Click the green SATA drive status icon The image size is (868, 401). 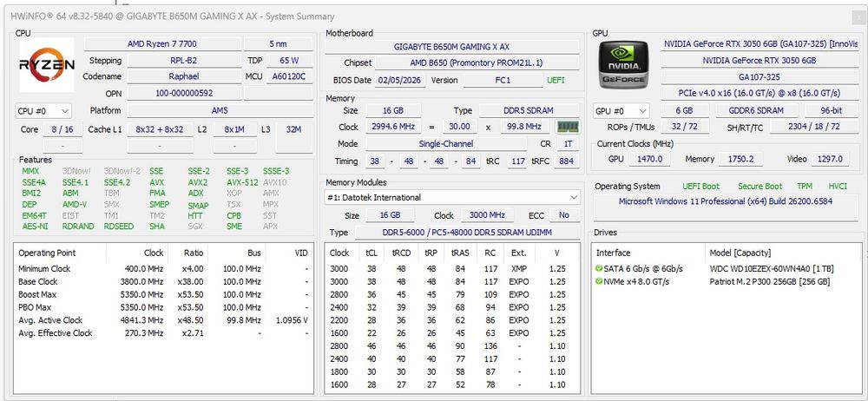[x=598, y=268]
